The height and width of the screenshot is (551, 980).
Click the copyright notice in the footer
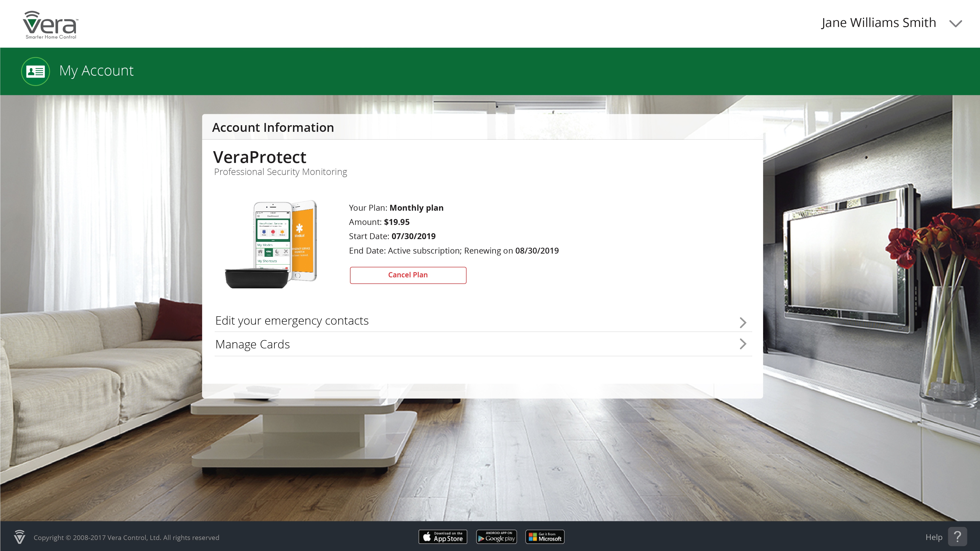(x=126, y=538)
